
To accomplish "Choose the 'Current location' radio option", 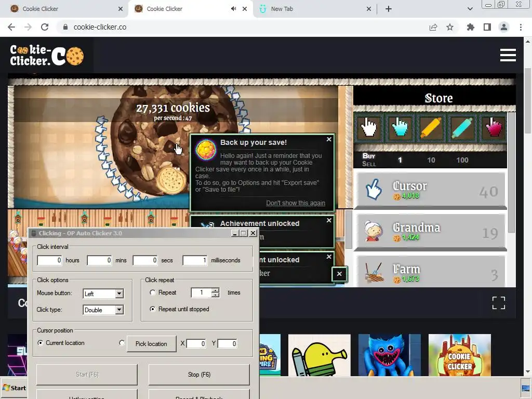I will pos(41,343).
